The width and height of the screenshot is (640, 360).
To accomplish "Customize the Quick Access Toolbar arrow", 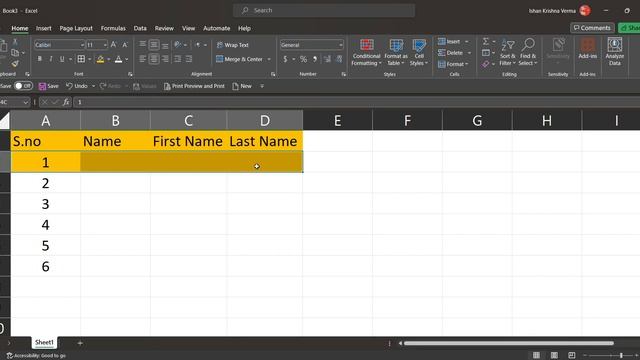I will (x=262, y=86).
